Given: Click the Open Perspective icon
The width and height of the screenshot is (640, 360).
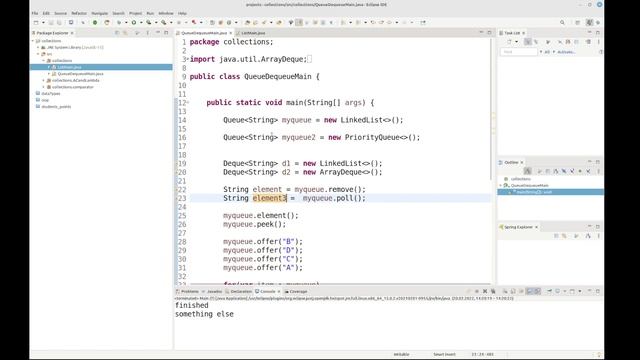Looking at the screenshot, I should (578, 22).
